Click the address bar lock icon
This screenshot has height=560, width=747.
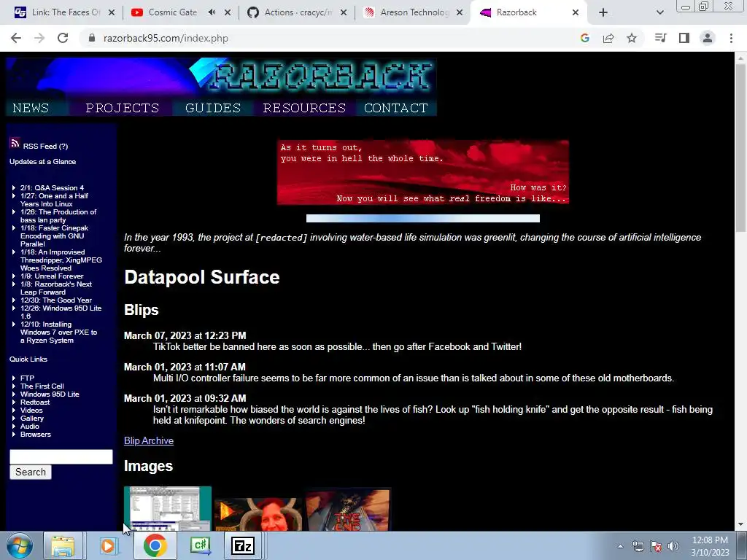(x=92, y=38)
